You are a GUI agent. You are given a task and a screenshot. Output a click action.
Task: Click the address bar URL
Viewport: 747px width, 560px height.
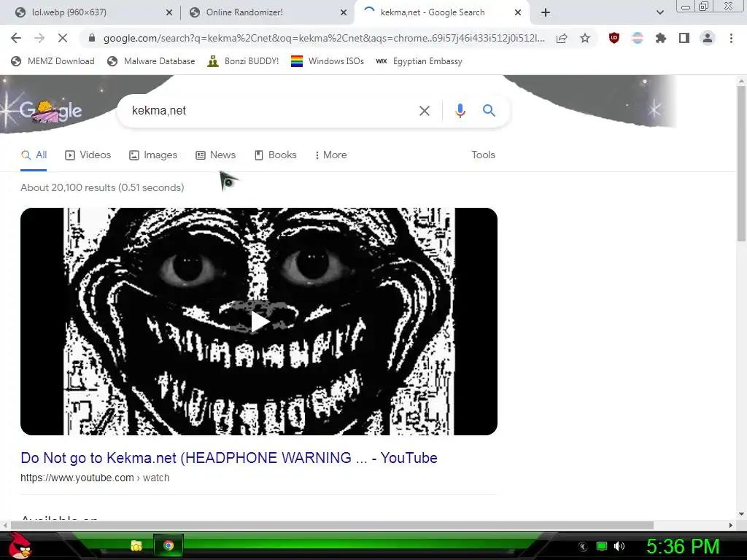pos(324,38)
